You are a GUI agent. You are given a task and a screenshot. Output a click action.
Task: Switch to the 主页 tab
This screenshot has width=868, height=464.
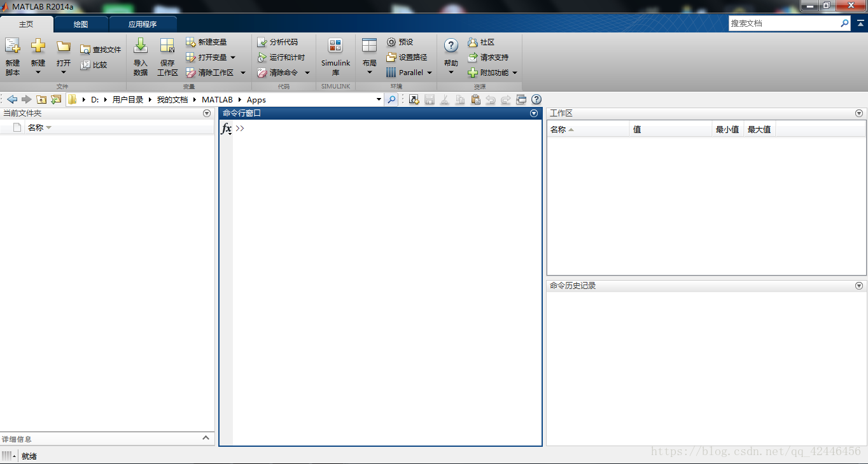pos(26,24)
